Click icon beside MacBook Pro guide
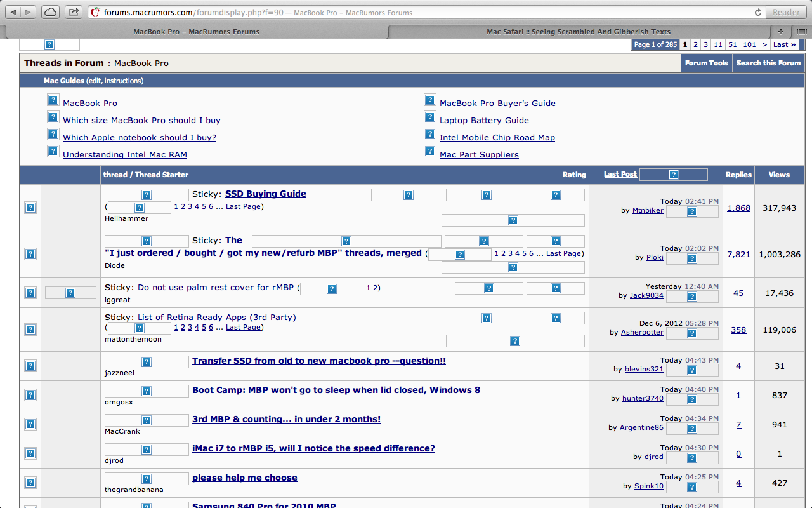The height and width of the screenshot is (508, 812). point(53,100)
